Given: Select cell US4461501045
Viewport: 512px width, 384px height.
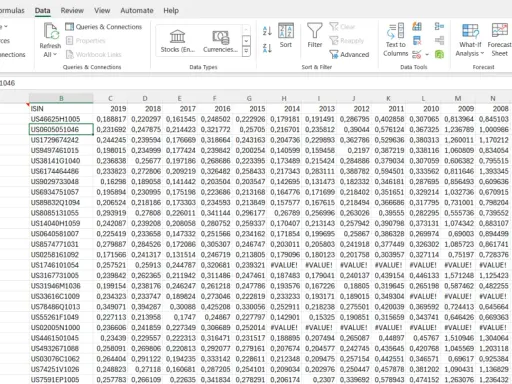Looking at the screenshot, I should pos(61,338).
